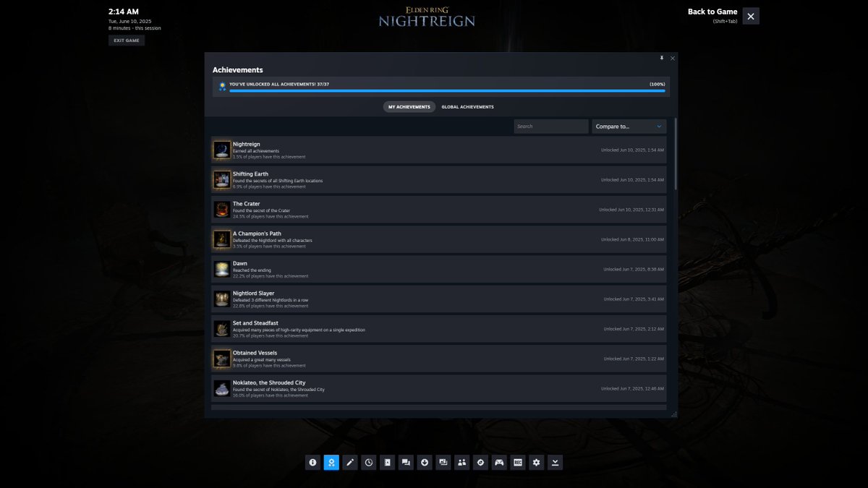Click 'Reached the ending' description

(x=250, y=270)
